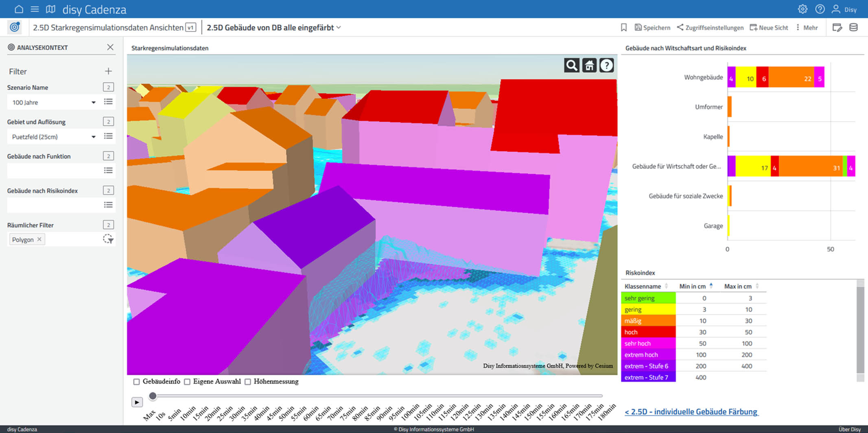This screenshot has width=868, height=433.
Task: Activate the spatial filter selection icon
Action: click(108, 239)
